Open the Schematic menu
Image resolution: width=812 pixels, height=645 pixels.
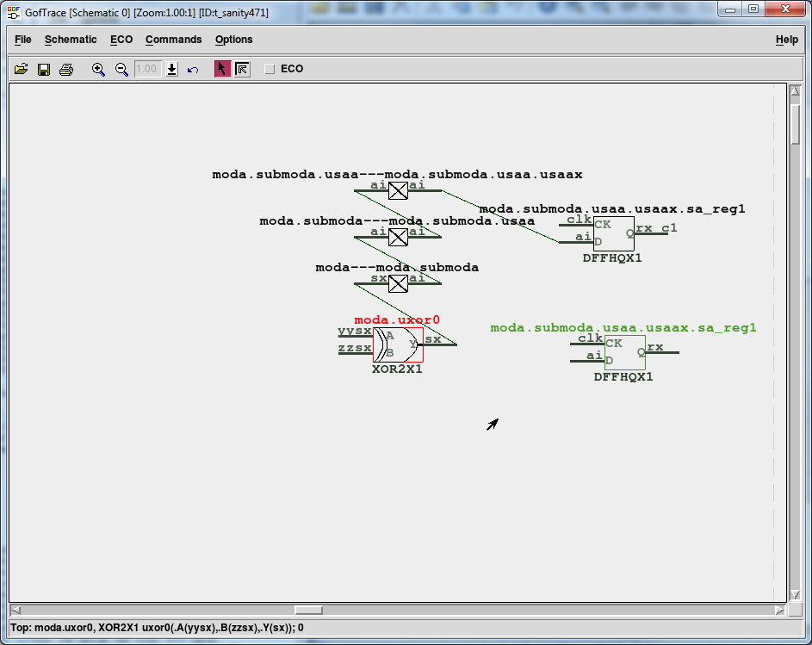coord(71,40)
